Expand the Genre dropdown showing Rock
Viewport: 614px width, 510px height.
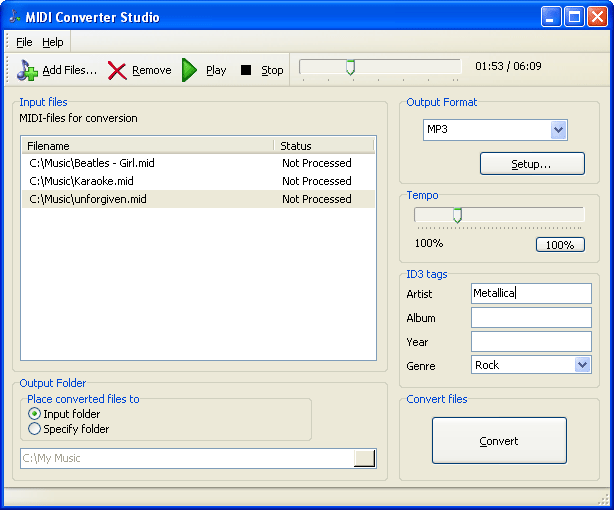point(583,365)
